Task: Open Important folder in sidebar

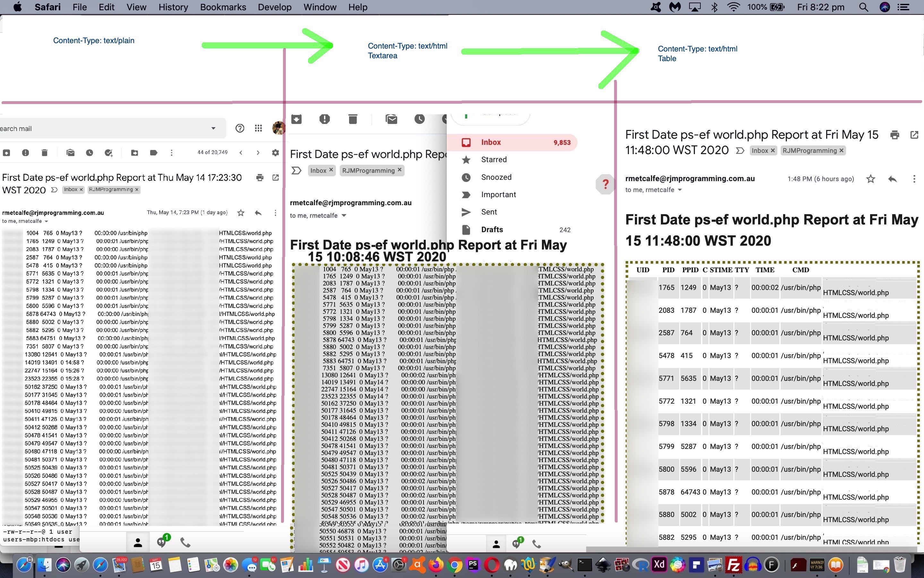Action: 498,195
